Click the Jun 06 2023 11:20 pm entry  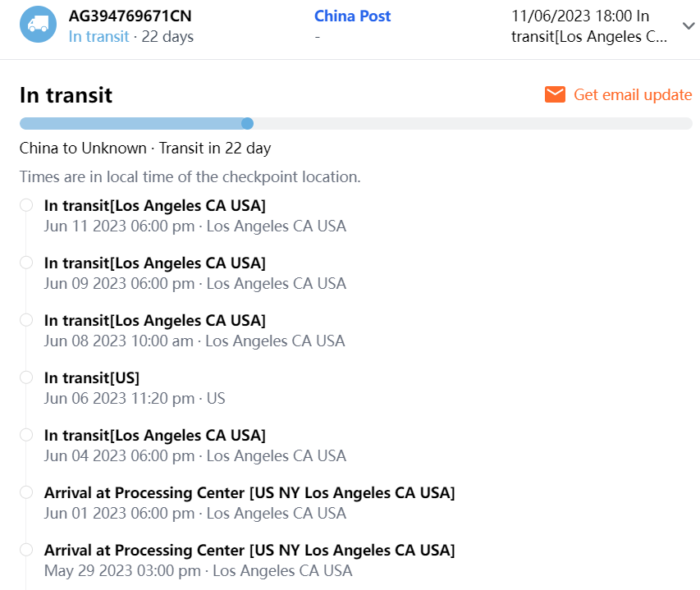pos(134,398)
